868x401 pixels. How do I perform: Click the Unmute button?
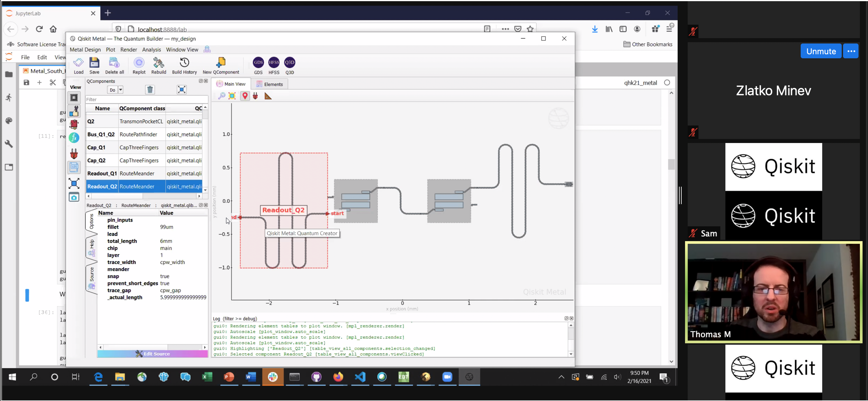tap(821, 51)
